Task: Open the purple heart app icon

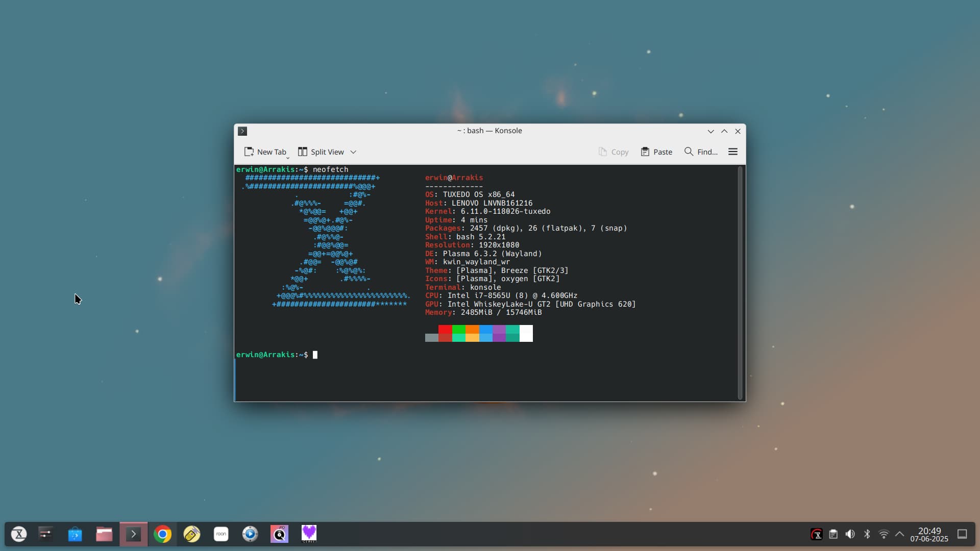Action: tap(309, 534)
